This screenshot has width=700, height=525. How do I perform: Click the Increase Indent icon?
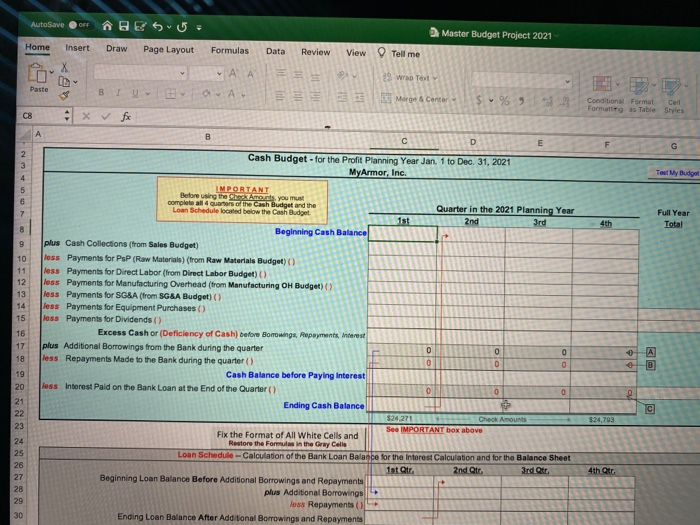coord(359,97)
